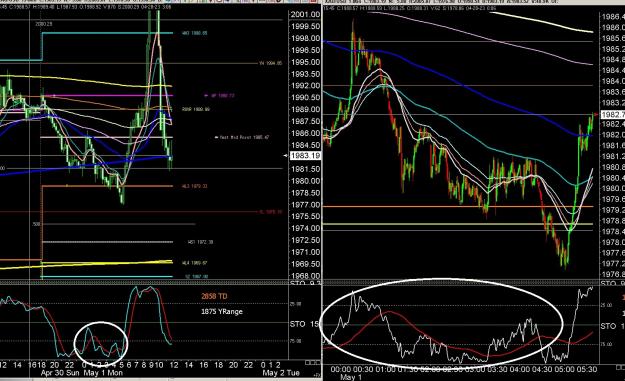Click the 00:30 time label on right chart
Screen dimensions: 625x381
pos(363,369)
